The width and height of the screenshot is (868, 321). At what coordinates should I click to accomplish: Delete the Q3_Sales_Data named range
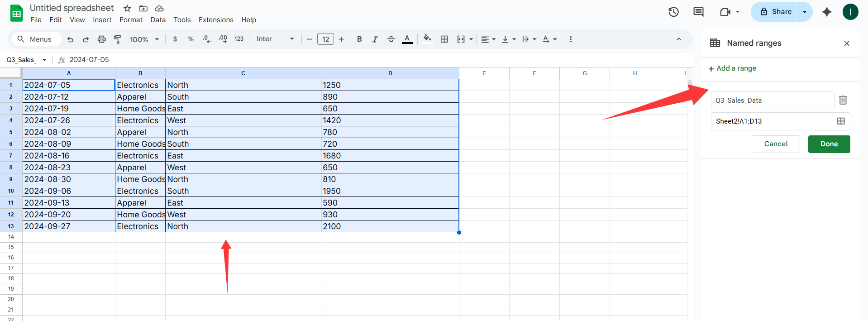click(843, 100)
